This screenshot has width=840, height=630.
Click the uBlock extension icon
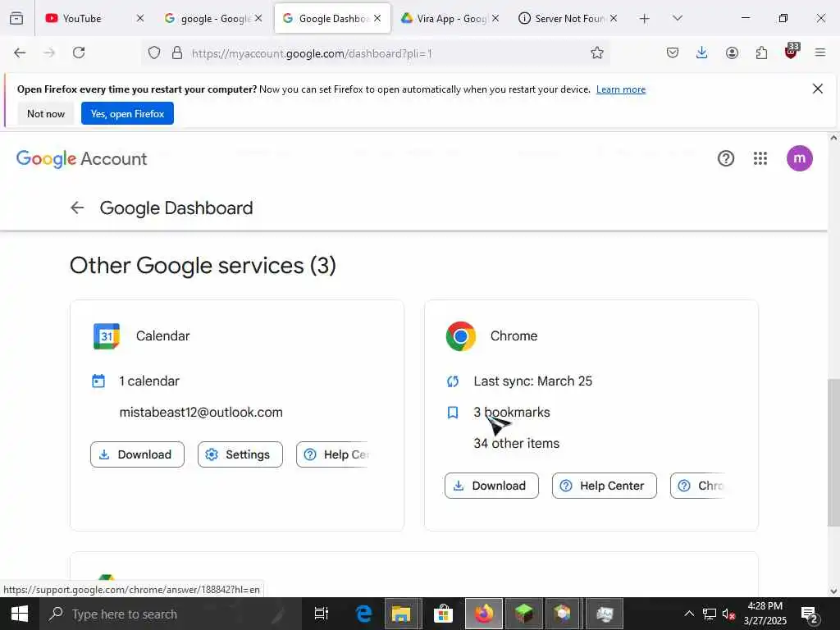click(x=792, y=51)
